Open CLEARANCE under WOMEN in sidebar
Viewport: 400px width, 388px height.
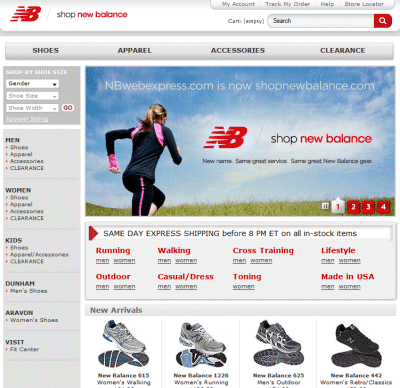point(27,218)
